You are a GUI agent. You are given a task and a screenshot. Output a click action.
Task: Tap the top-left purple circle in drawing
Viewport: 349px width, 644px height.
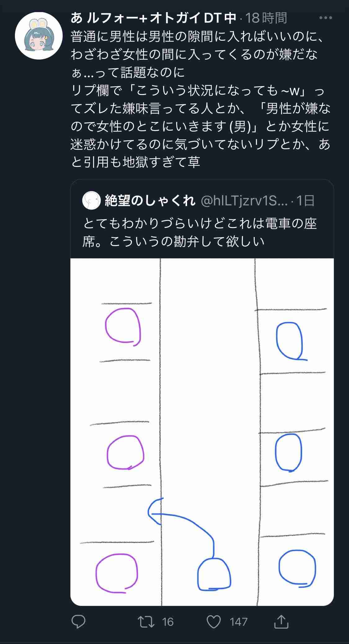click(x=123, y=326)
